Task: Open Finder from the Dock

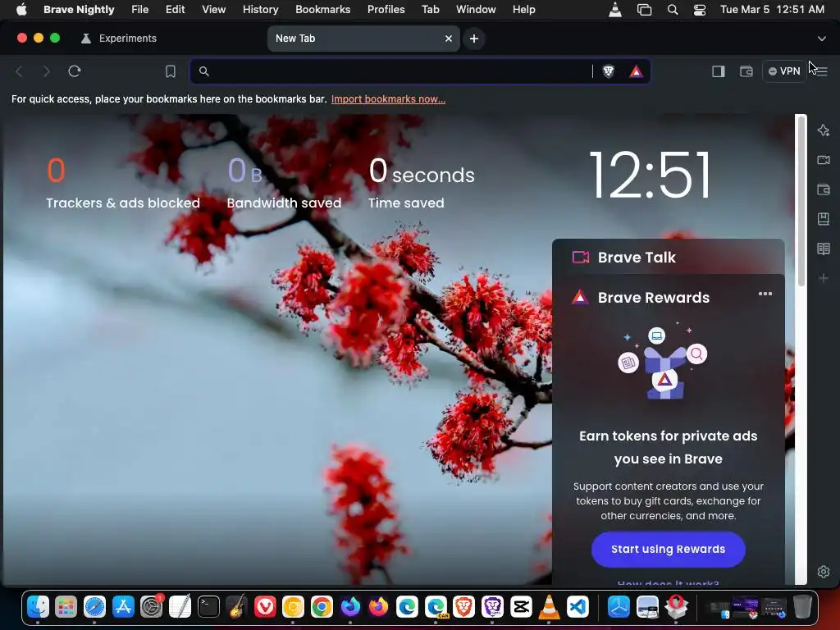Action: tap(38, 607)
